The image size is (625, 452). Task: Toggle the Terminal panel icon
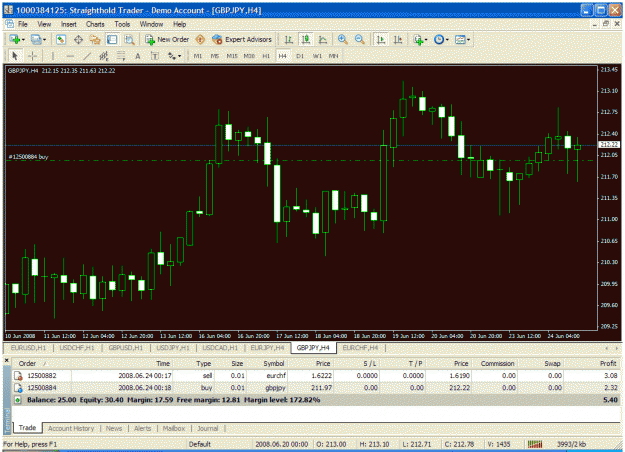pos(112,39)
